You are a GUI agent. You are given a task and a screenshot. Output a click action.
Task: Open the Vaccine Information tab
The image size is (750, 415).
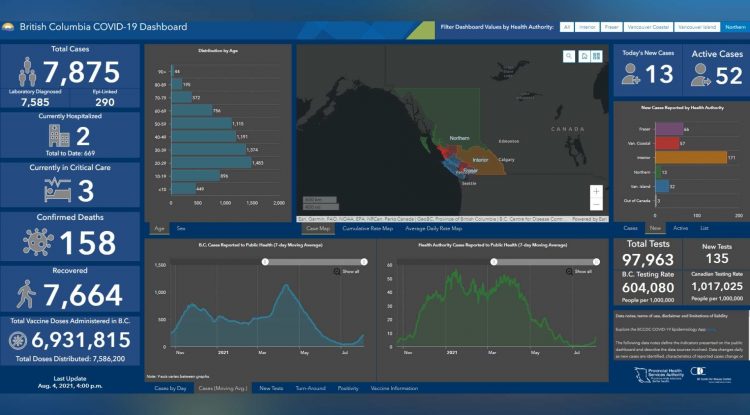[394, 387]
